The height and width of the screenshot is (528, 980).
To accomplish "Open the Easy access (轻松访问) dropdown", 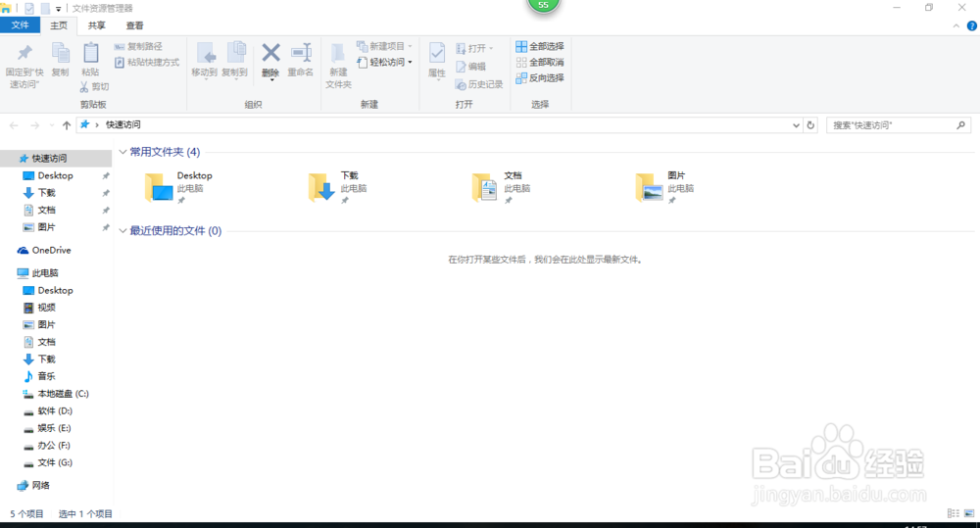I will 384,62.
